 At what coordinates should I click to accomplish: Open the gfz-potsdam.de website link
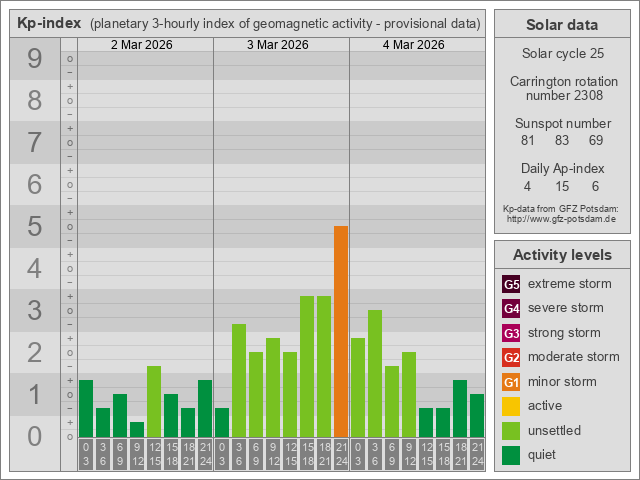click(561, 218)
